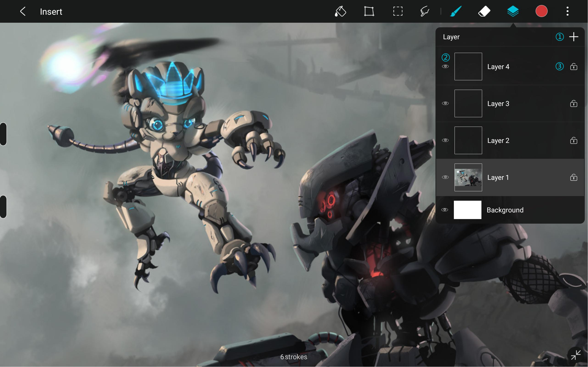Image resolution: width=588 pixels, height=367 pixels.
Task: Open the three-dot overflow menu
Action: tap(567, 11)
